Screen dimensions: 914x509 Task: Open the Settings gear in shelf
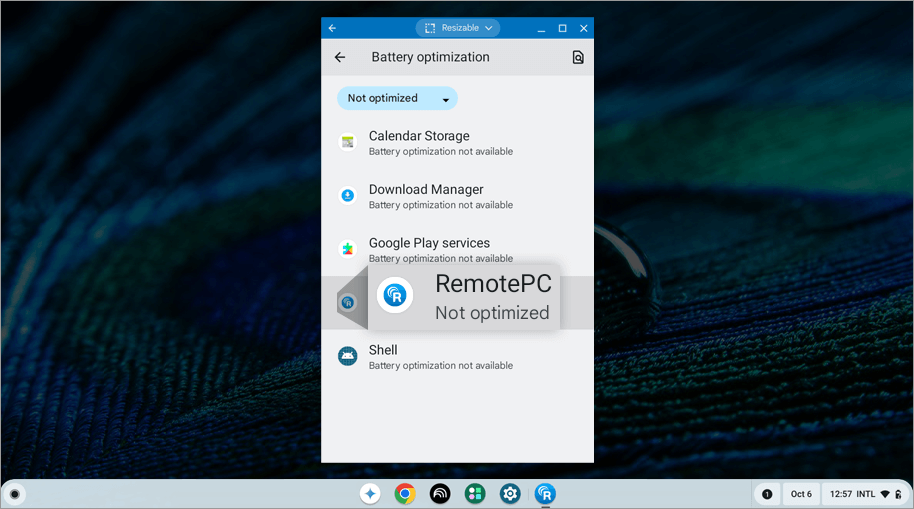click(x=510, y=493)
